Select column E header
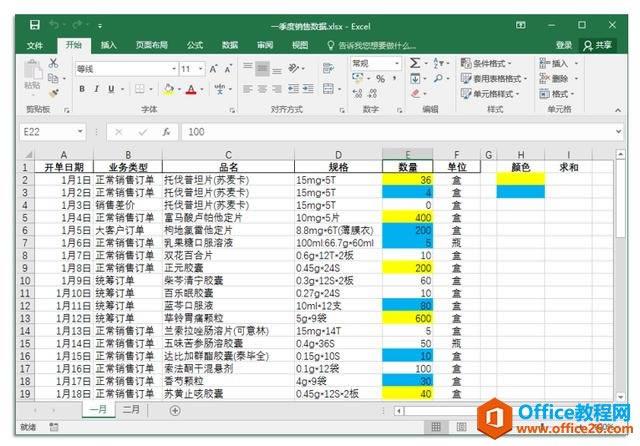This screenshot has width=640, height=446. [x=408, y=154]
